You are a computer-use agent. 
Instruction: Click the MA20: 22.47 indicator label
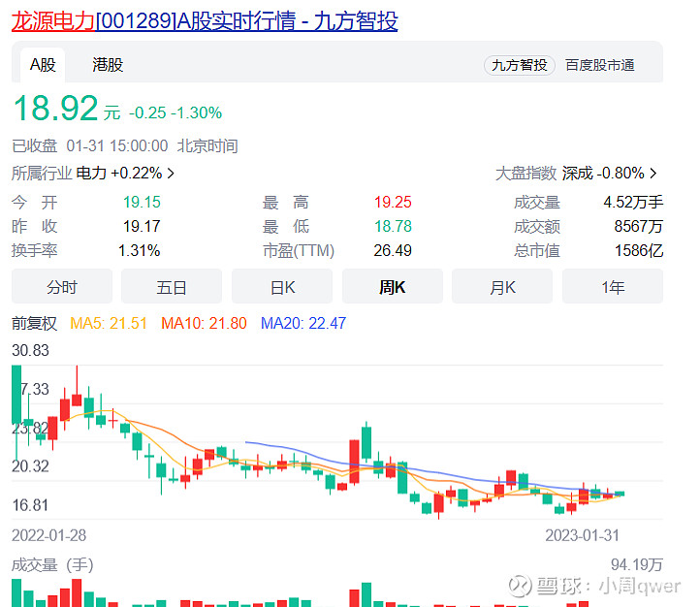303,323
